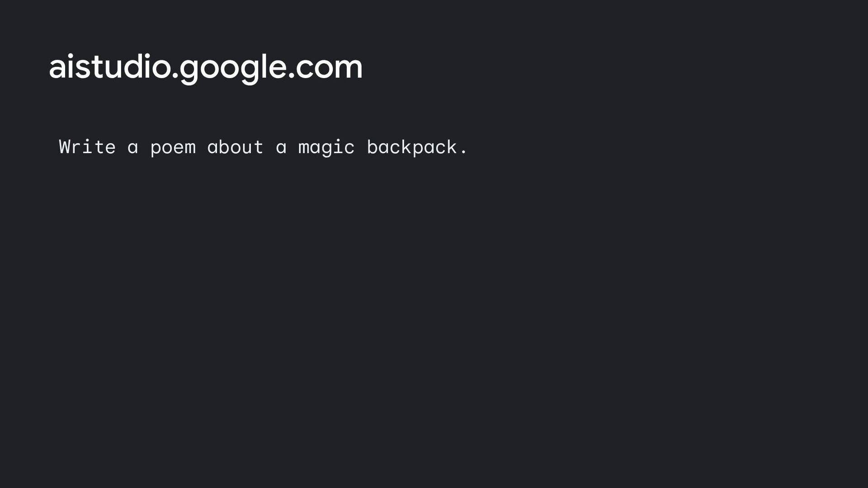Click the period ending the prompt
This screenshot has height=488, width=868.
[x=463, y=153]
